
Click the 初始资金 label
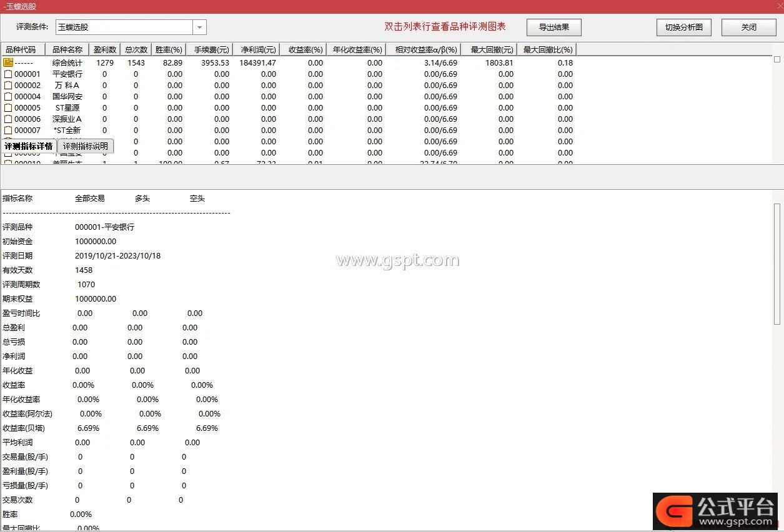pos(17,241)
